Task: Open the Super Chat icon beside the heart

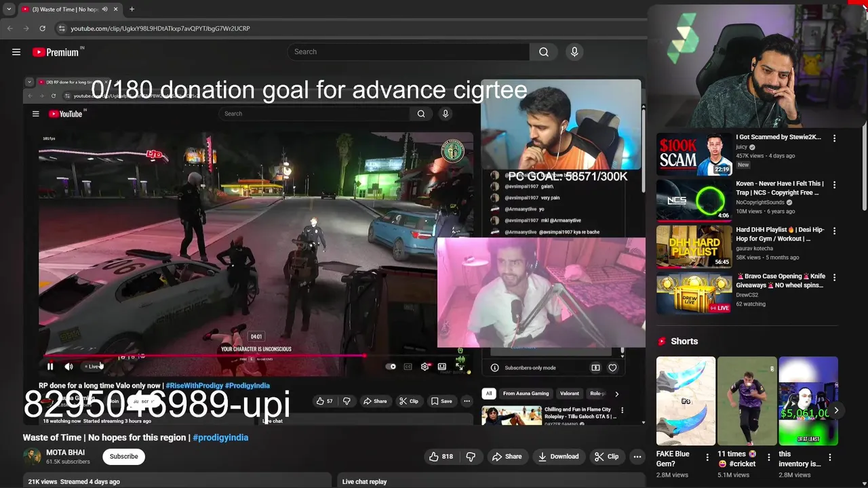Action: coord(595,367)
